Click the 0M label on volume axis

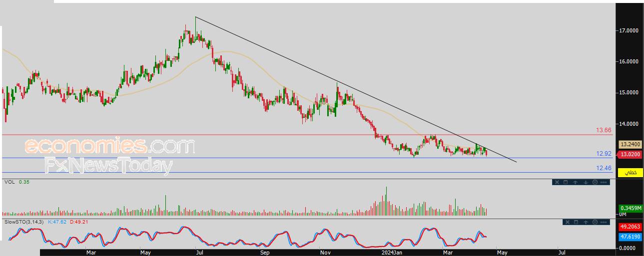tap(623, 214)
